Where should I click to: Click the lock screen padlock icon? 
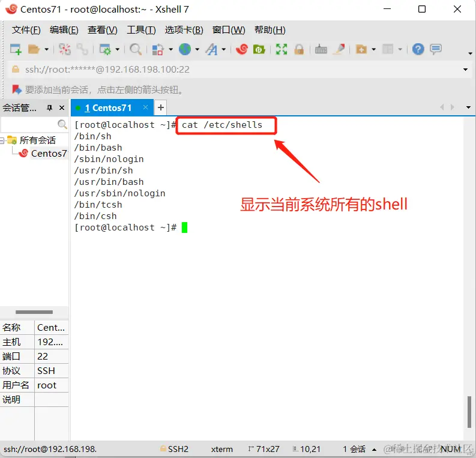coord(299,49)
